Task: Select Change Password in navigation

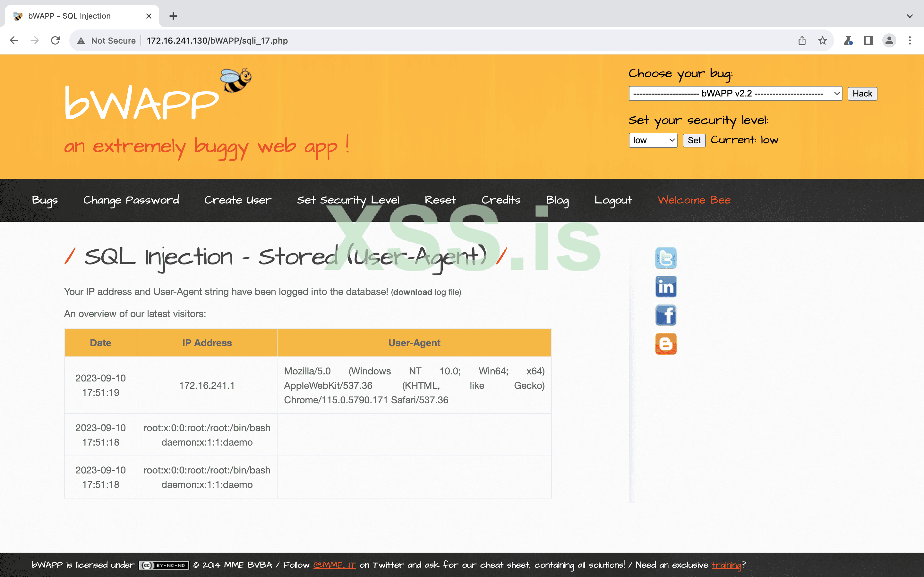Action: 131,200
